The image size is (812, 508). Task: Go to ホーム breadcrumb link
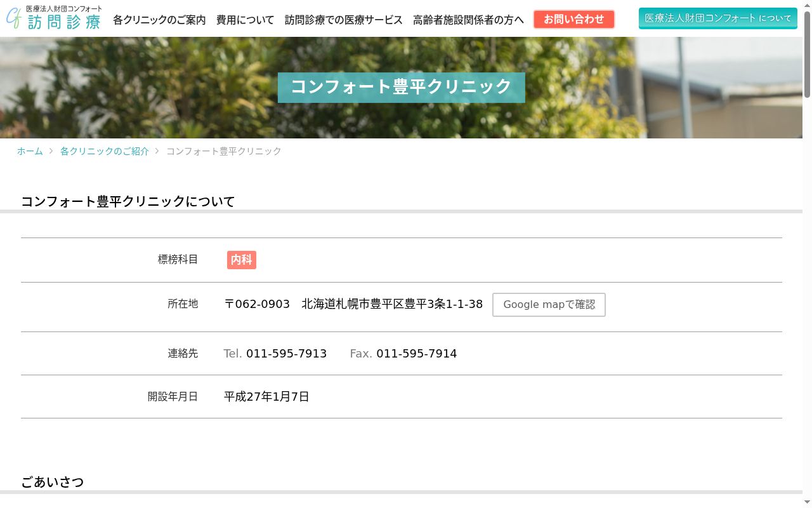(x=30, y=151)
